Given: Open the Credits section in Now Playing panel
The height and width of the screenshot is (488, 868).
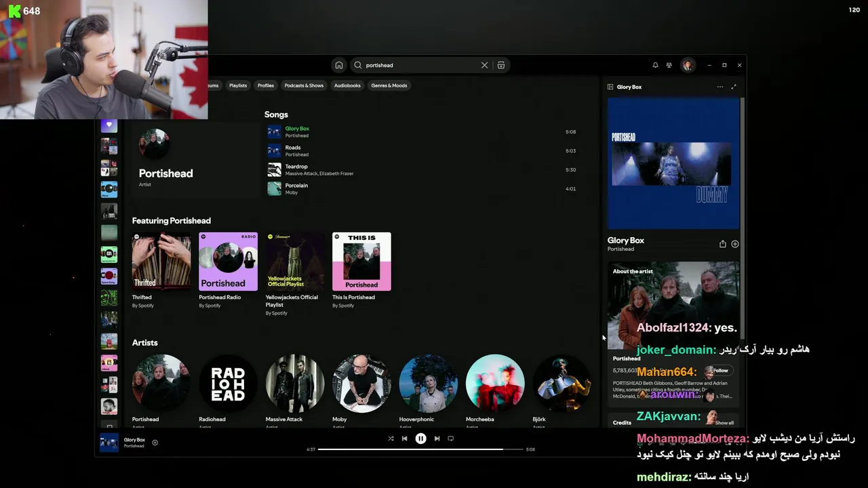Looking at the screenshot, I should tap(622, 422).
